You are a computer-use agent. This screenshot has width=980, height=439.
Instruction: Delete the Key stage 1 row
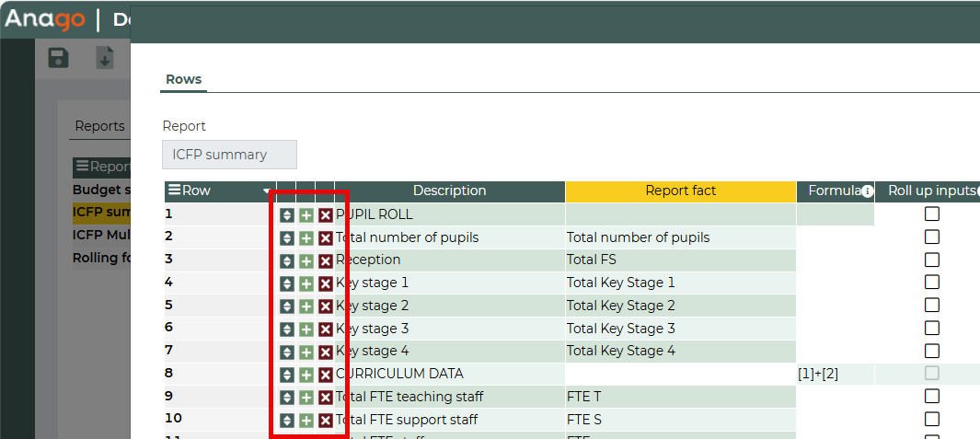click(x=325, y=283)
